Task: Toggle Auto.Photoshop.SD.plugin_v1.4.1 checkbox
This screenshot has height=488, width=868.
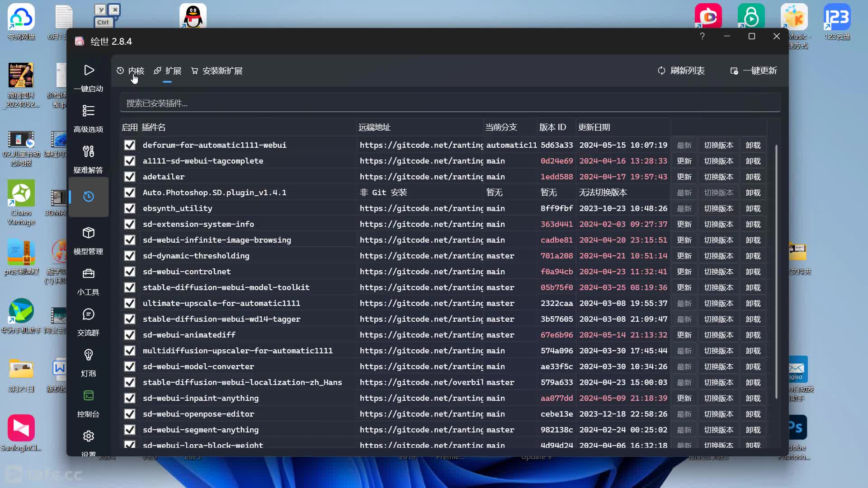Action: (130, 192)
